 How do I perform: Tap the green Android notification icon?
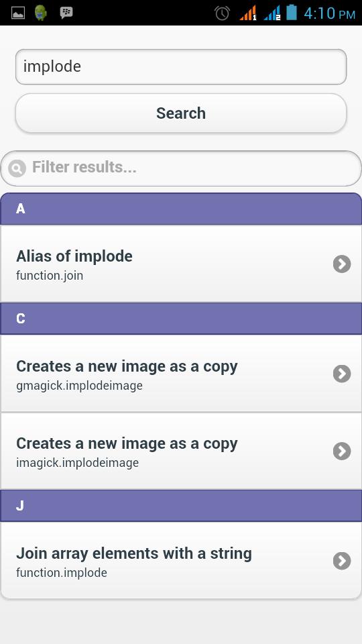41,13
